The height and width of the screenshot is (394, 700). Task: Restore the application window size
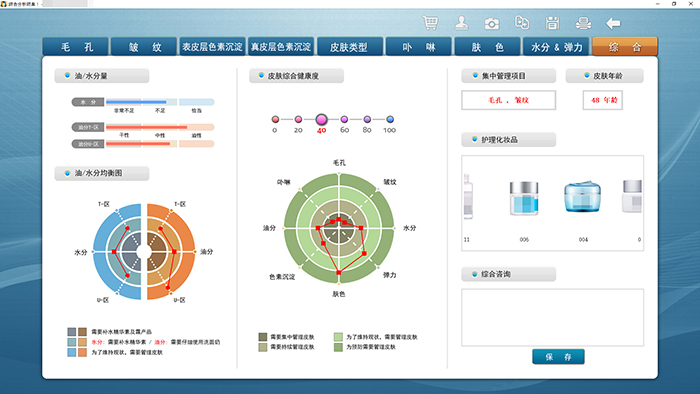point(674,4)
